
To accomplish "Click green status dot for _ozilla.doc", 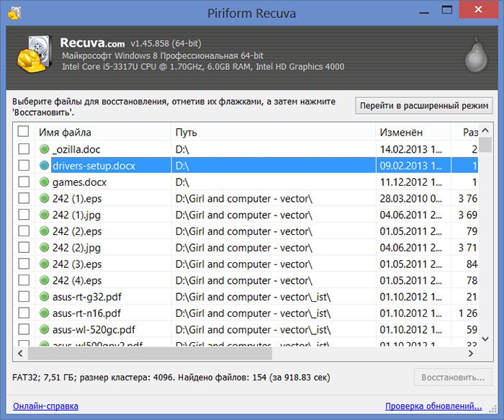I will point(45,149).
